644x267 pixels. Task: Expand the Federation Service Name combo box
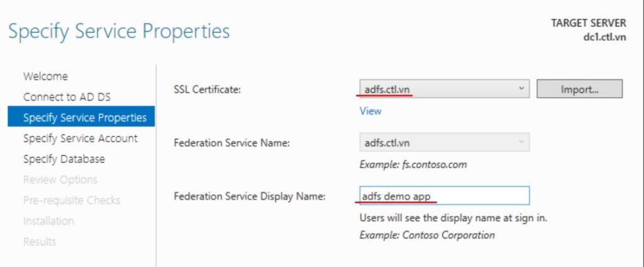tap(444, 143)
